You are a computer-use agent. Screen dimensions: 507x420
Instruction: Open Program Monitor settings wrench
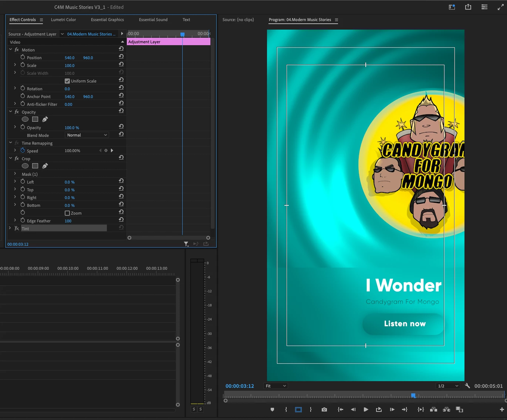(x=467, y=386)
